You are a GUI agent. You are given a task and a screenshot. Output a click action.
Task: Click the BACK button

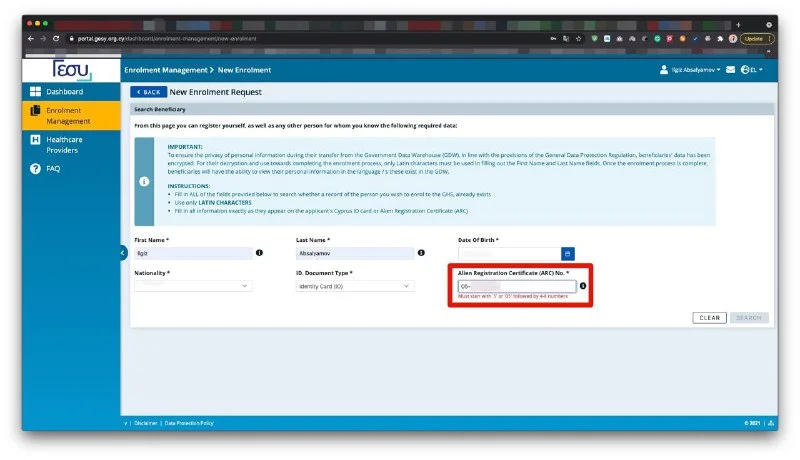[x=148, y=92]
